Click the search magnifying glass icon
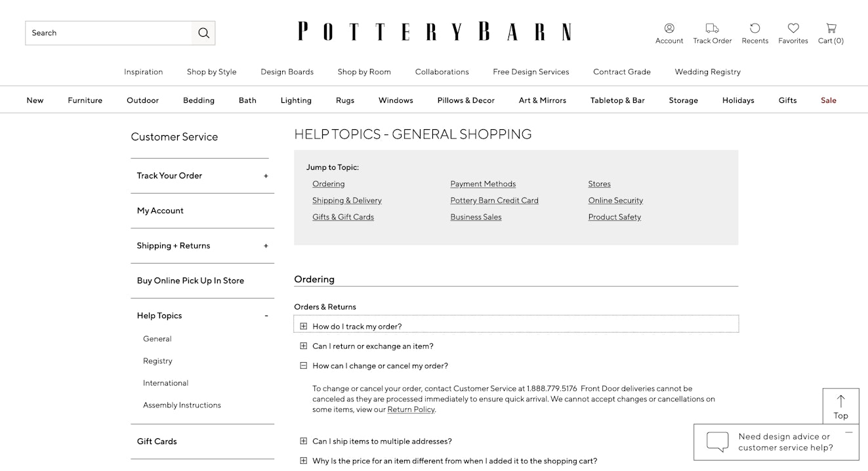868x471 pixels. 203,33
